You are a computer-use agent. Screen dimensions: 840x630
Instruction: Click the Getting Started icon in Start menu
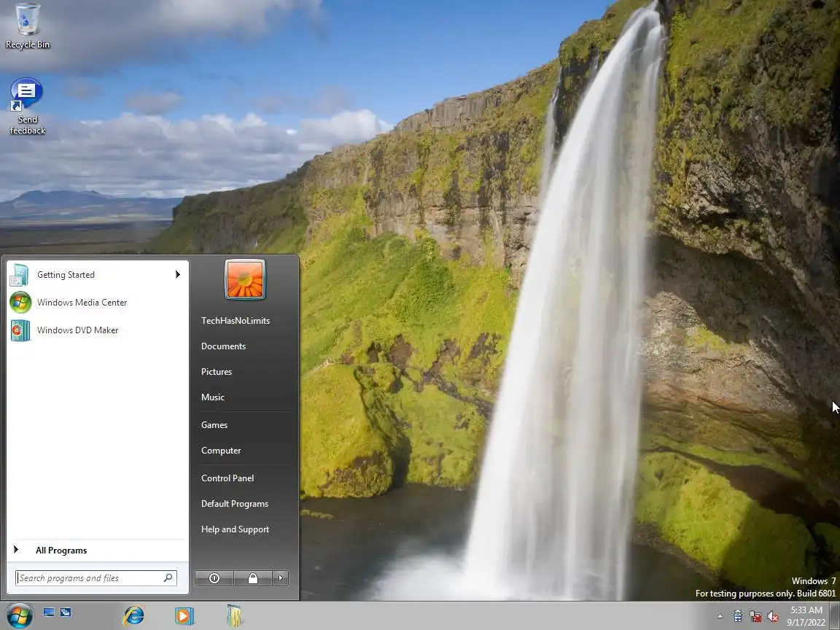coord(20,275)
